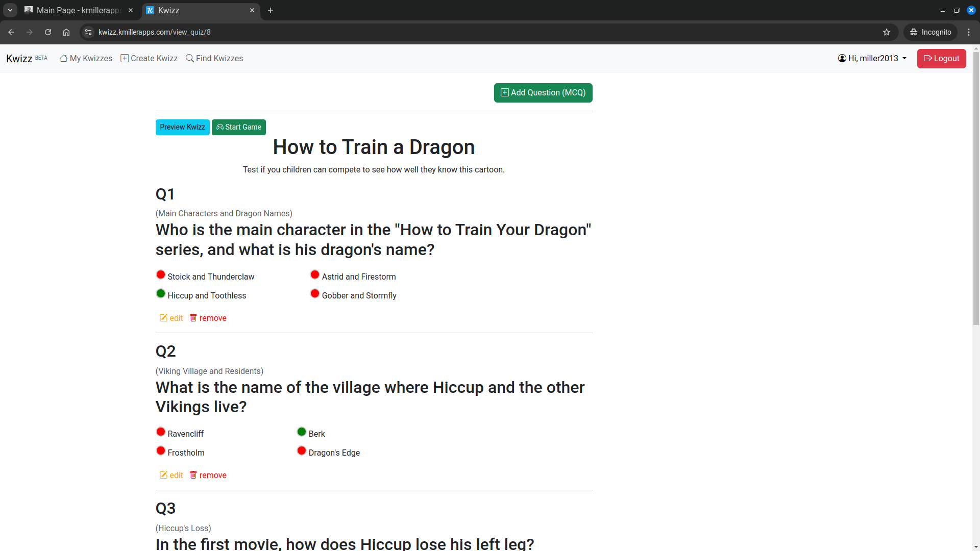Click the 'Frostholm' answer text
Screen dimensions: 980x551
(186, 453)
